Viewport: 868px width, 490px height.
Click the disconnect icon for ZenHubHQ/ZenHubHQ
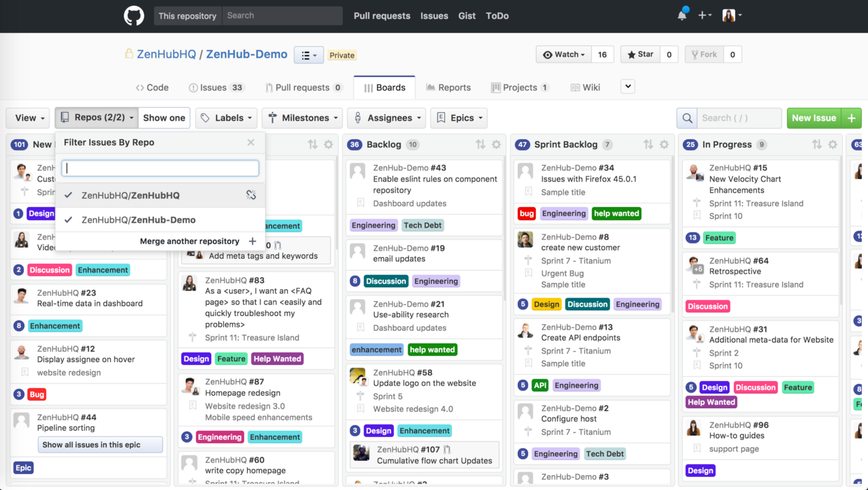click(251, 195)
